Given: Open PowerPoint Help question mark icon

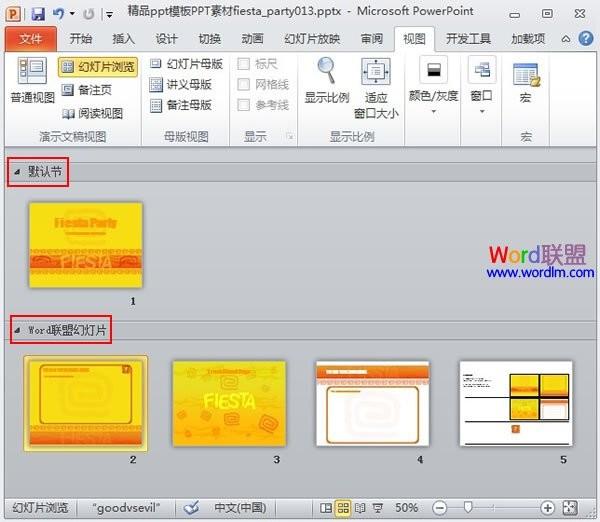Looking at the screenshot, I should pos(586,39).
